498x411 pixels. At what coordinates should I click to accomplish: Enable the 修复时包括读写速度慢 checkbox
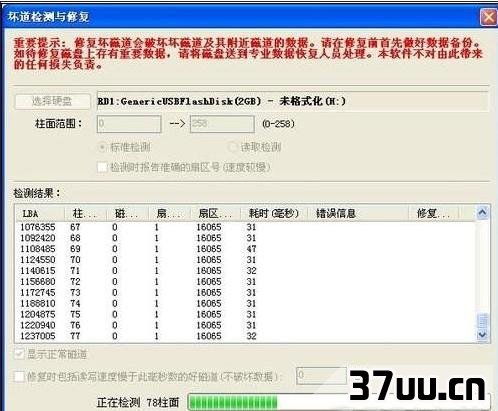19,377
